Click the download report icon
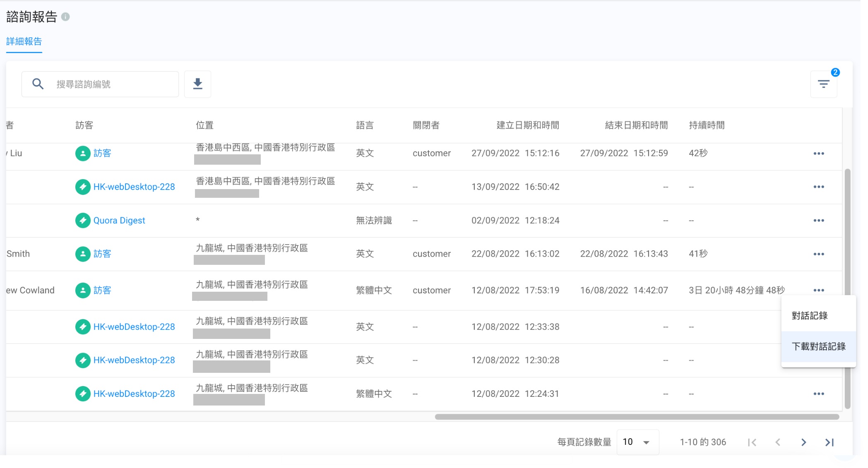 [x=197, y=84]
